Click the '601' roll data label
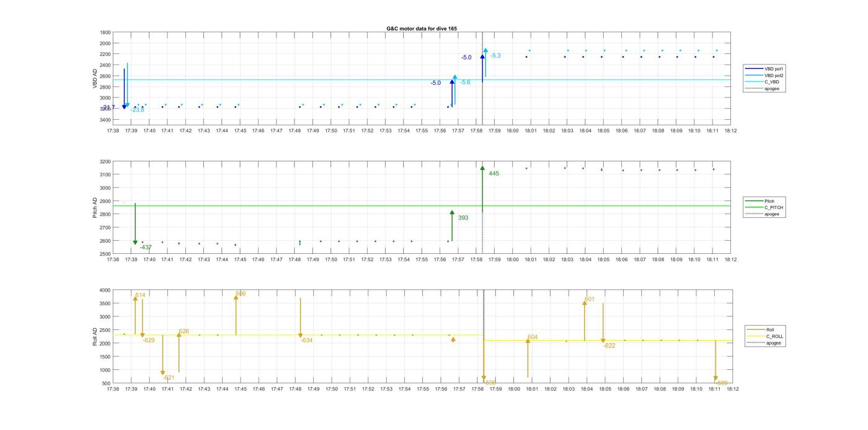The image size is (868, 430). (x=590, y=299)
